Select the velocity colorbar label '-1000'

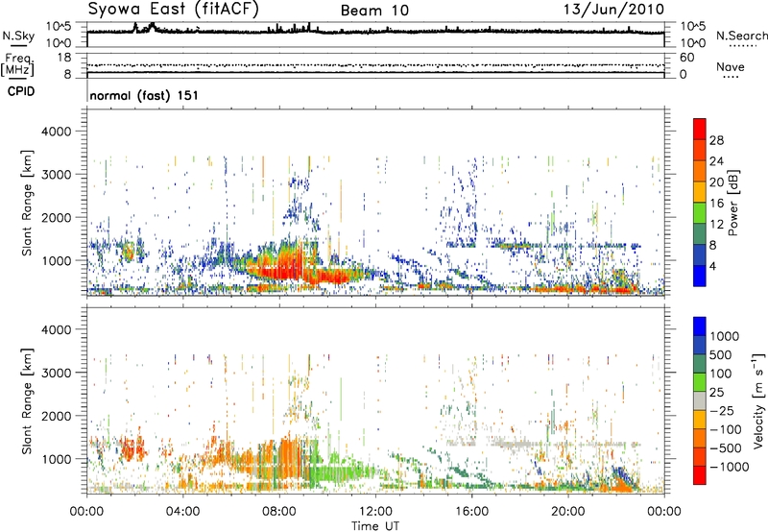[x=729, y=467]
